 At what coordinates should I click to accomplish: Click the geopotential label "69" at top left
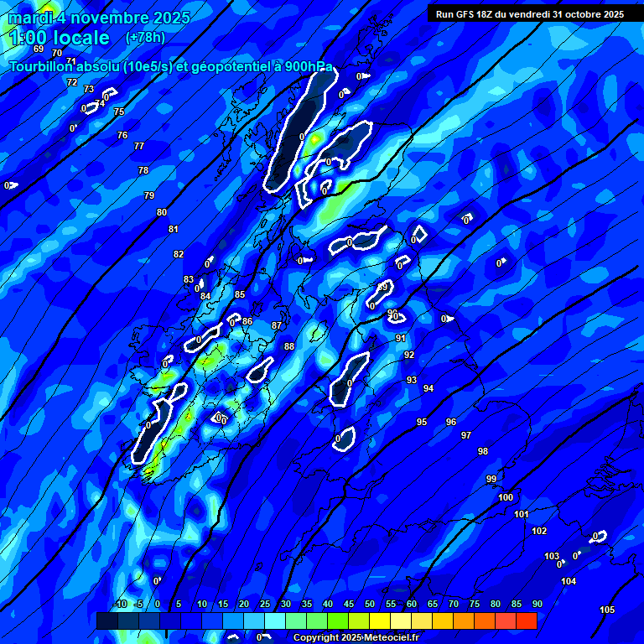click(x=39, y=49)
